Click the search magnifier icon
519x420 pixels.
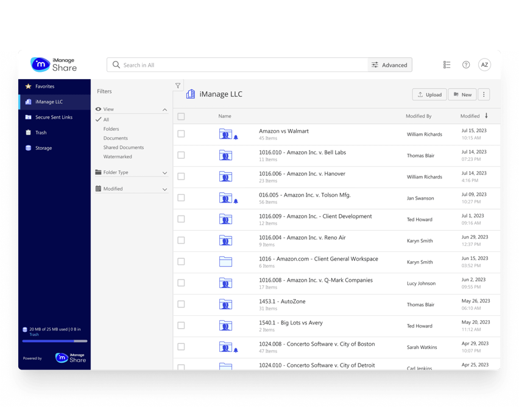coord(116,65)
